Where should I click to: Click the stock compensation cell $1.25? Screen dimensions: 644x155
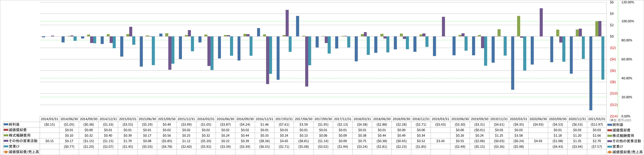[x=499, y=135]
